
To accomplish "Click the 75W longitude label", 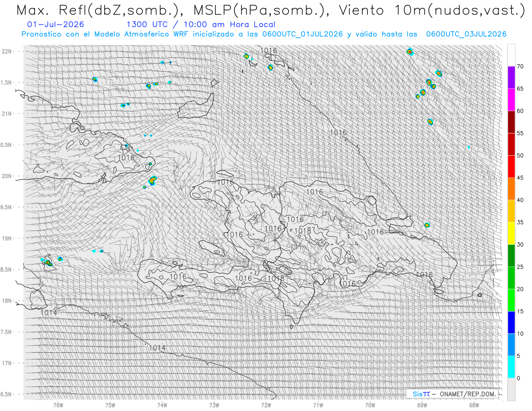I will tap(110, 405).
